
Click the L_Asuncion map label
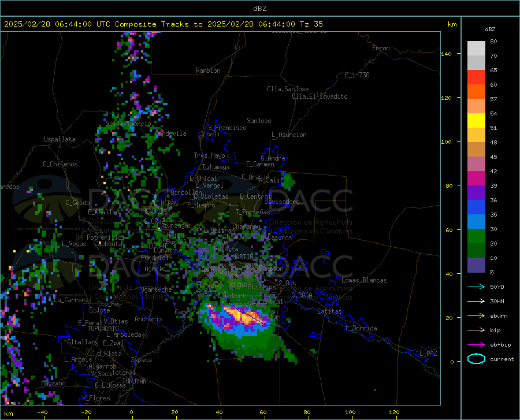coord(289,135)
